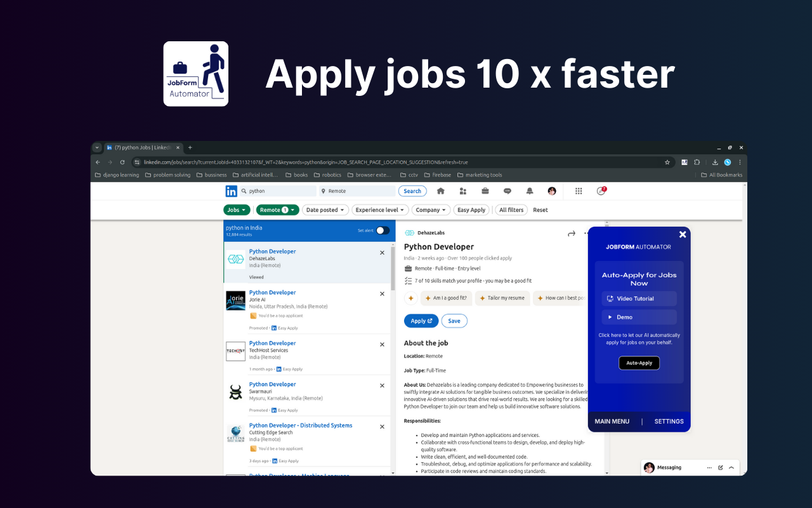812x508 pixels.
Task: Open MAIN MENU tab in JobForm panel
Action: click(612, 422)
